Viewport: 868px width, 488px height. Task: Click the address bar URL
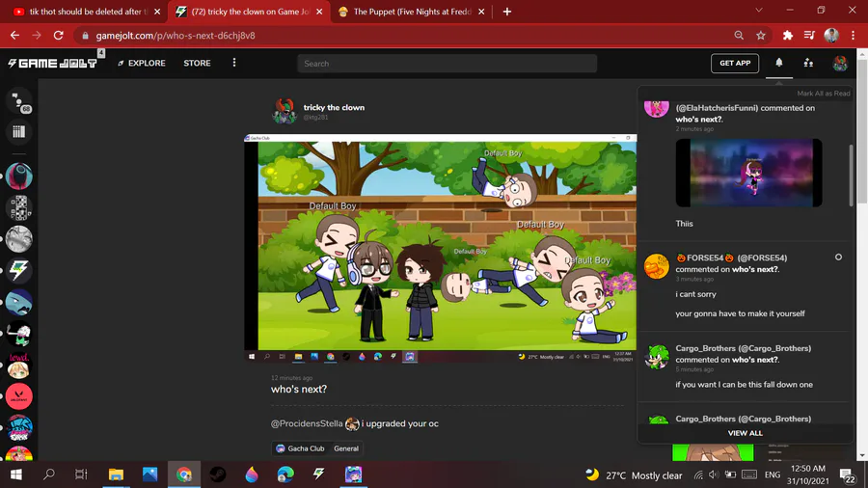click(x=176, y=36)
